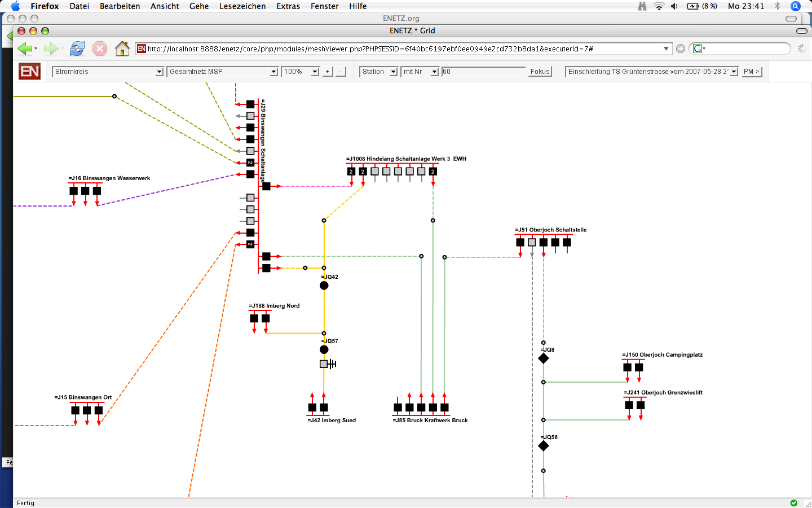Reload the page with the refresh icon

(77, 49)
